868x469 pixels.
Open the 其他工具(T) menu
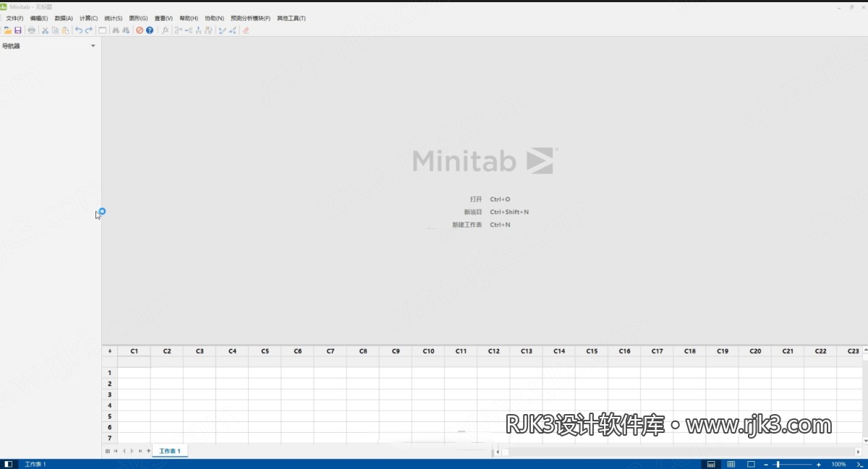[291, 18]
